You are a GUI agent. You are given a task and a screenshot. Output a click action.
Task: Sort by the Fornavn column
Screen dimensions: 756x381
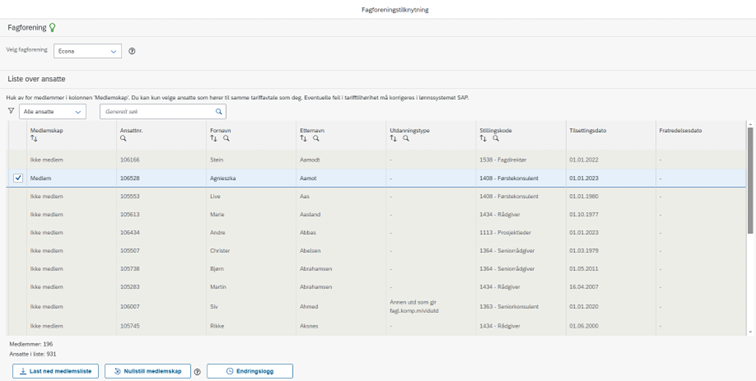(214, 138)
